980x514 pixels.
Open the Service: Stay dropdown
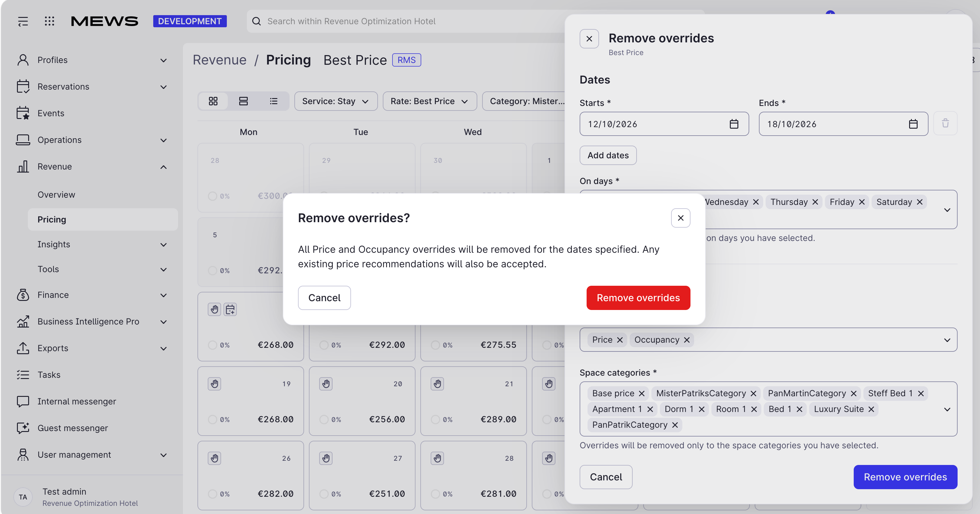(x=336, y=101)
